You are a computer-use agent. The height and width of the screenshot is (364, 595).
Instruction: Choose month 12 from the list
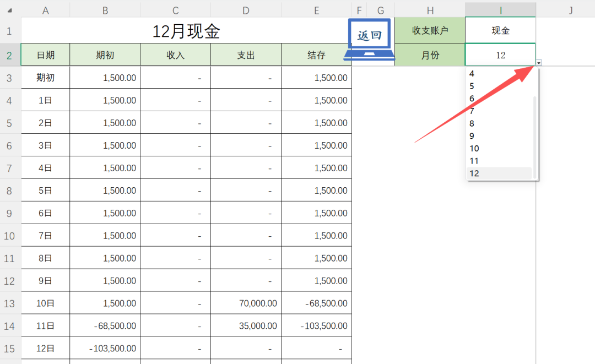coord(474,173)
